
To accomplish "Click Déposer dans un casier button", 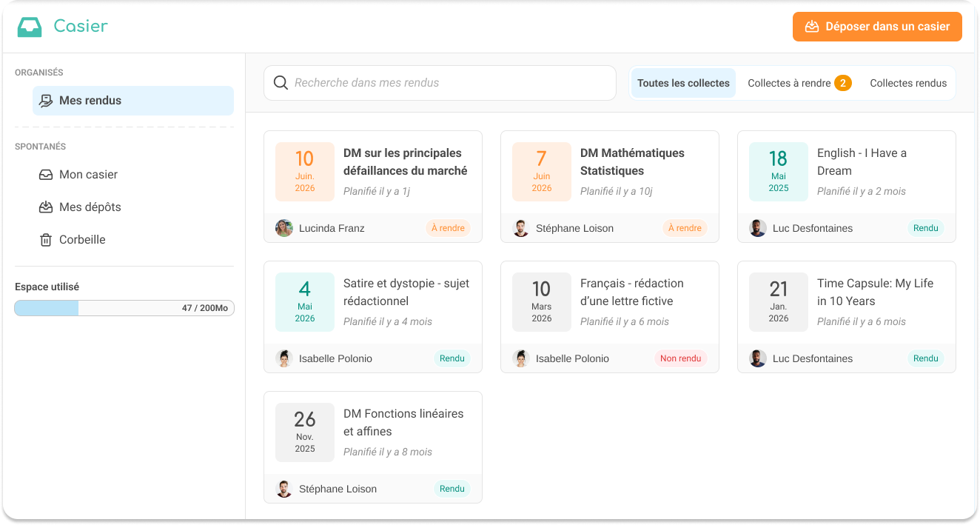I will pyautogui.click(x=877, y=27).
